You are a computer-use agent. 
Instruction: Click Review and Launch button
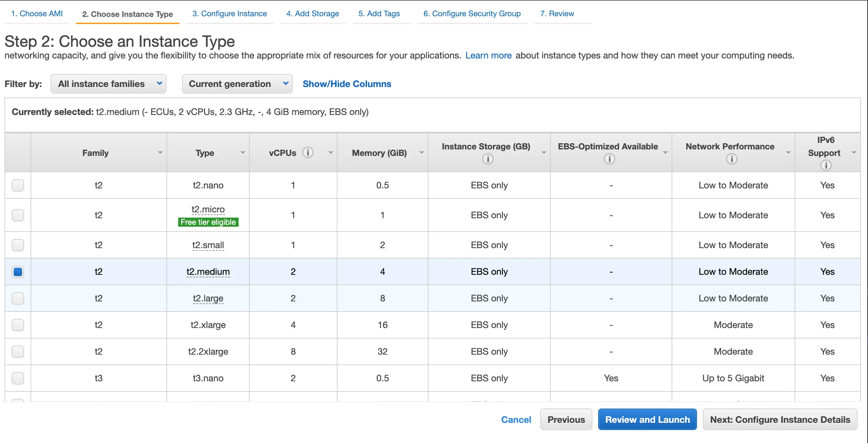click(x=647, y=419)
